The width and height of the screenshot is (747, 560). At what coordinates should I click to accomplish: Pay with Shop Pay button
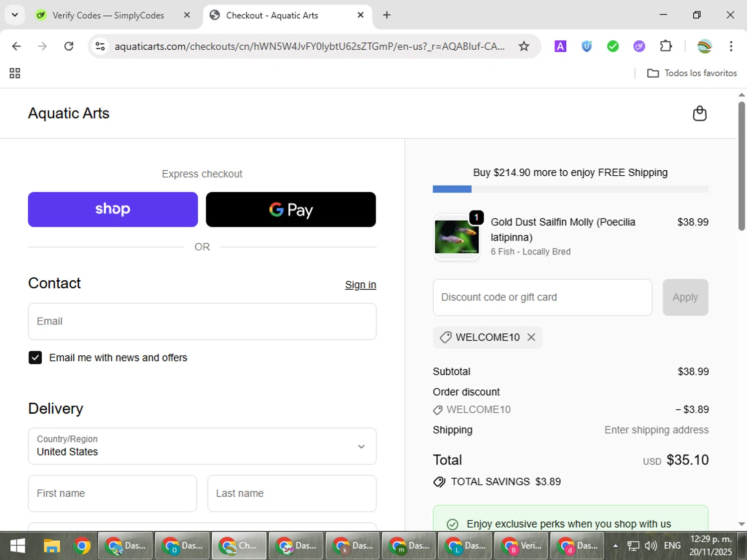coord(113,210)
